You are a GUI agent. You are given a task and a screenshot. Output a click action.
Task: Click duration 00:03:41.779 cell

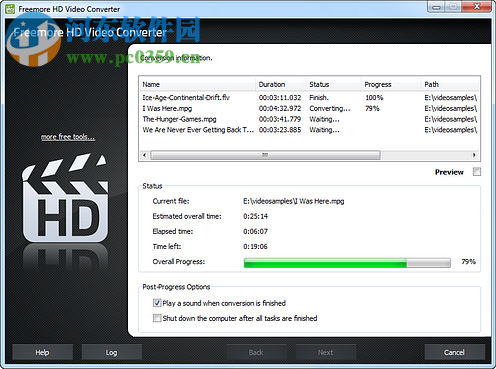pos(280,119)
